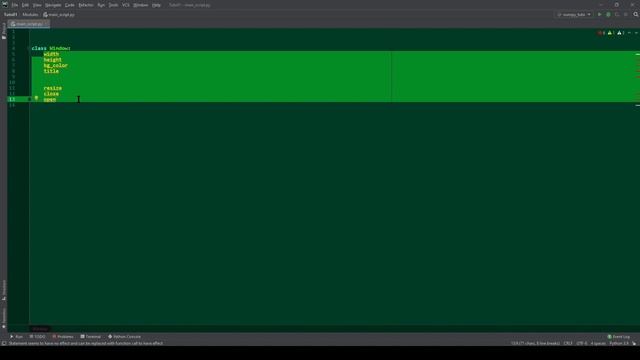Screen dimensions: 640x360
Task: Open the run configuration dropdown
Action: (x=574, y=14)
